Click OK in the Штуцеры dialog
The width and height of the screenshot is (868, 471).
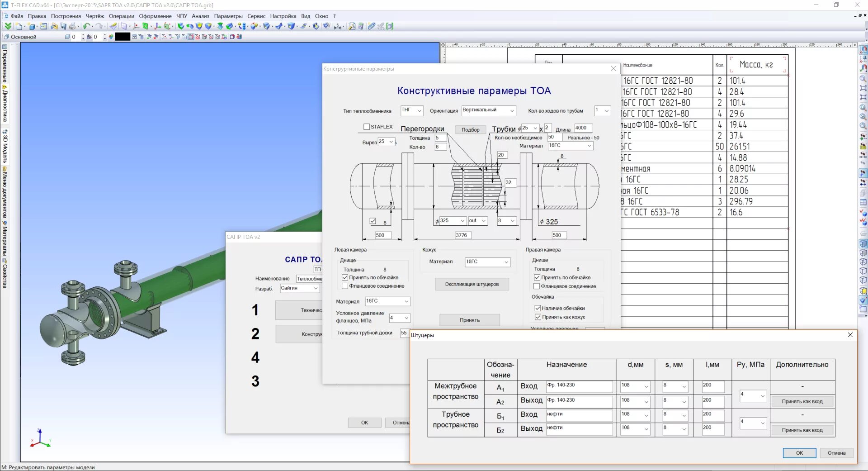tap(799, 453)
